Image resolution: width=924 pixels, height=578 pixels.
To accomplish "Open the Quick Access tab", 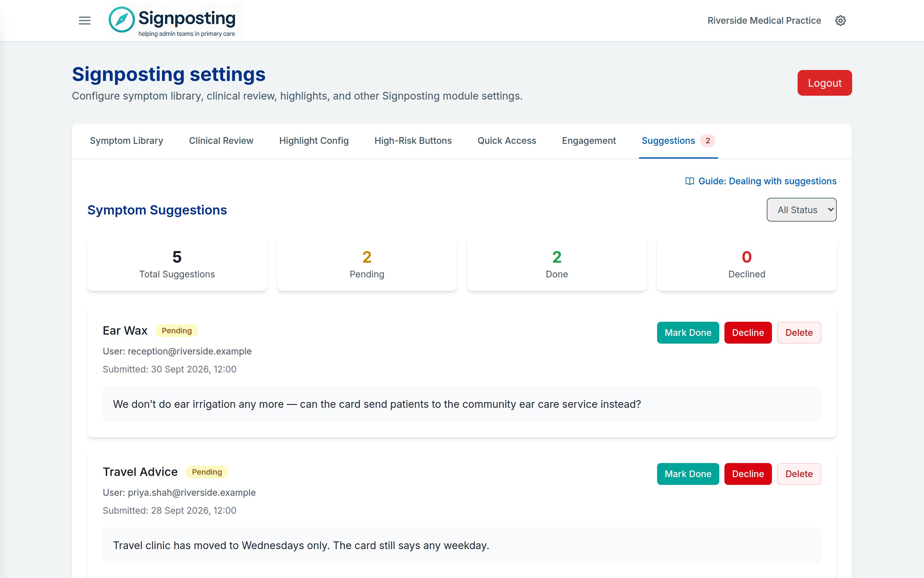I will click(x=507, y=141).
